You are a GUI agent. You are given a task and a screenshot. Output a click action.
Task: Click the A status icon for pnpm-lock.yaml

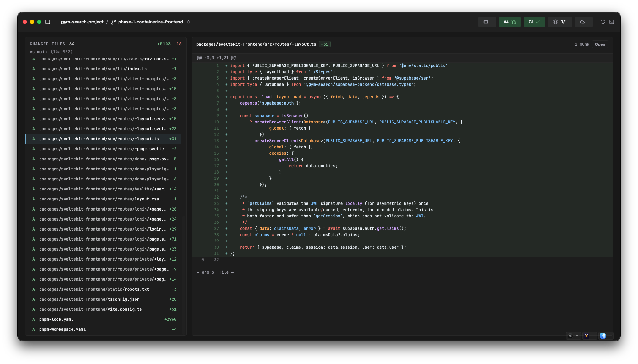coord(34,319)
